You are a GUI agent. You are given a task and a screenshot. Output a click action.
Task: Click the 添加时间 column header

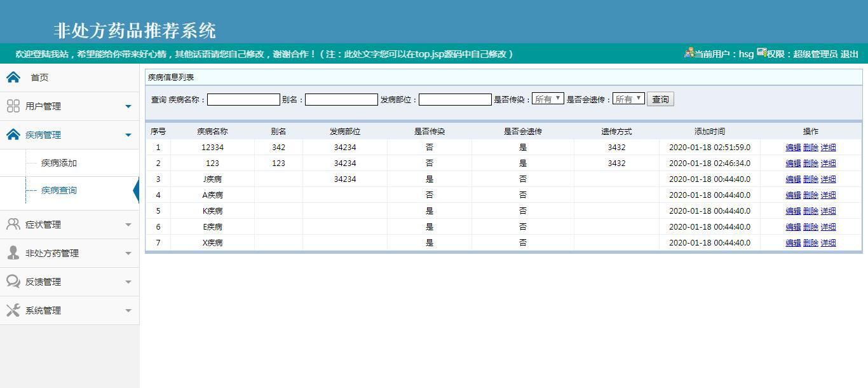(x=709, y=132)
